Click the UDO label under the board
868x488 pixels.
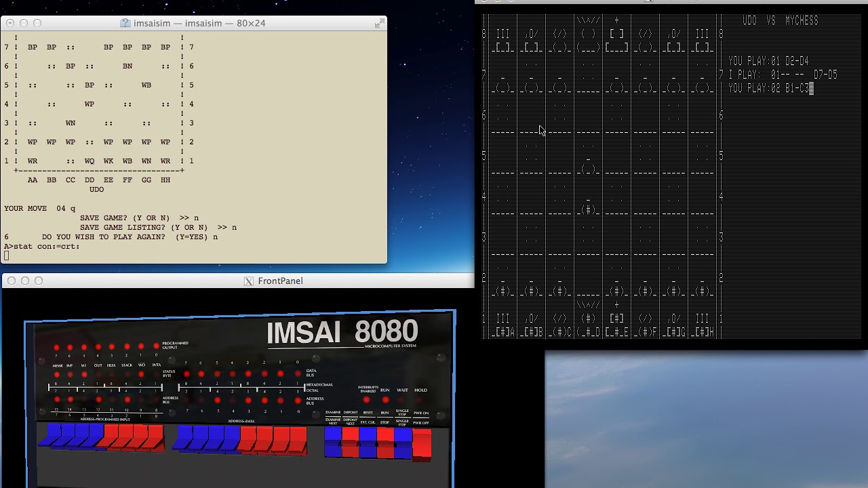coord(96,190)
